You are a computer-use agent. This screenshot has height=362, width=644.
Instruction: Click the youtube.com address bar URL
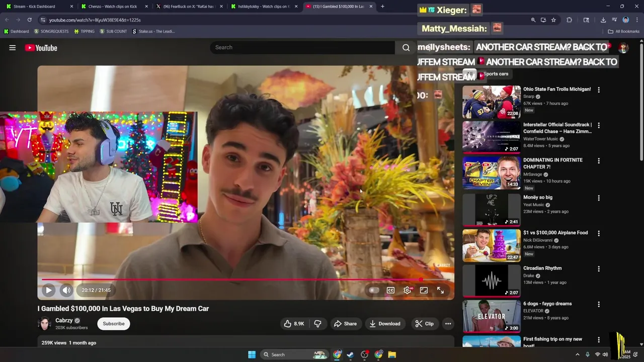coord(95,20)
